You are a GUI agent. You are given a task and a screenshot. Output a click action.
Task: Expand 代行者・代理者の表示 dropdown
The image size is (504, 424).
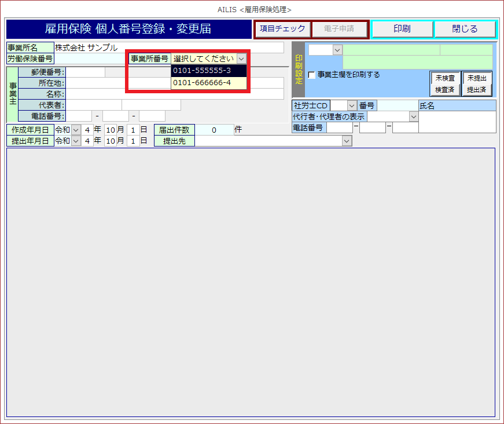click(x=413, y=116)
